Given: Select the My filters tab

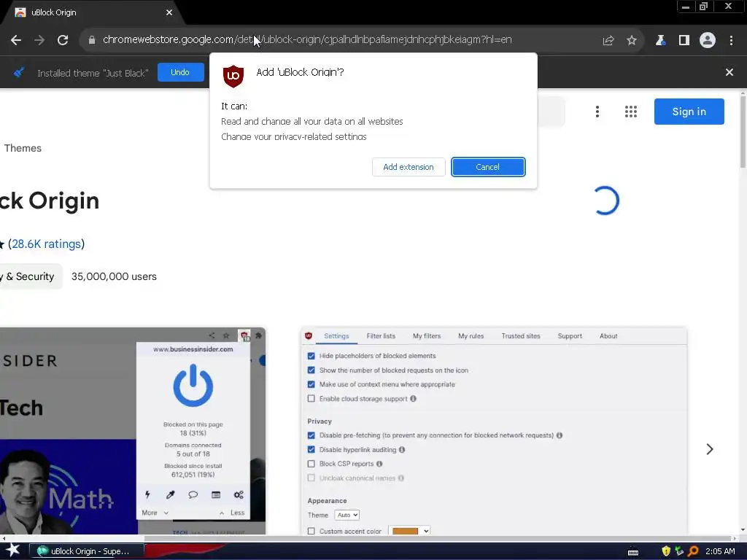Looking at the screenshot, I should tap(426, 335).
